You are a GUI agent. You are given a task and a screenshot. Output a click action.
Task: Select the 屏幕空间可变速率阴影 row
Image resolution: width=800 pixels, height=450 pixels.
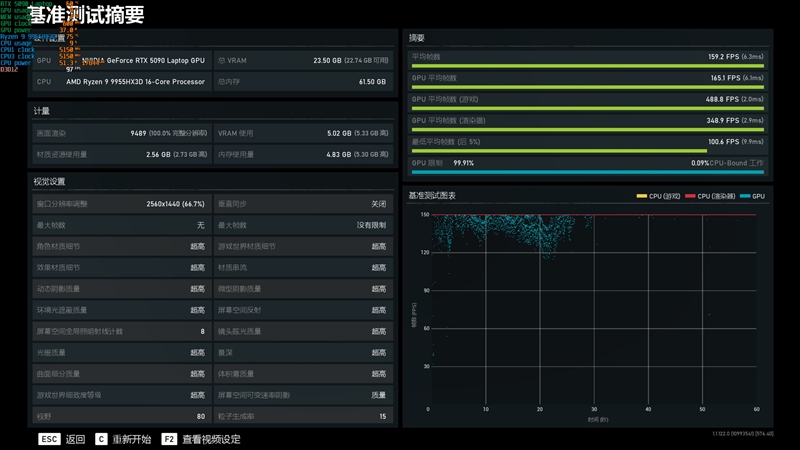[x=301, y=395]
